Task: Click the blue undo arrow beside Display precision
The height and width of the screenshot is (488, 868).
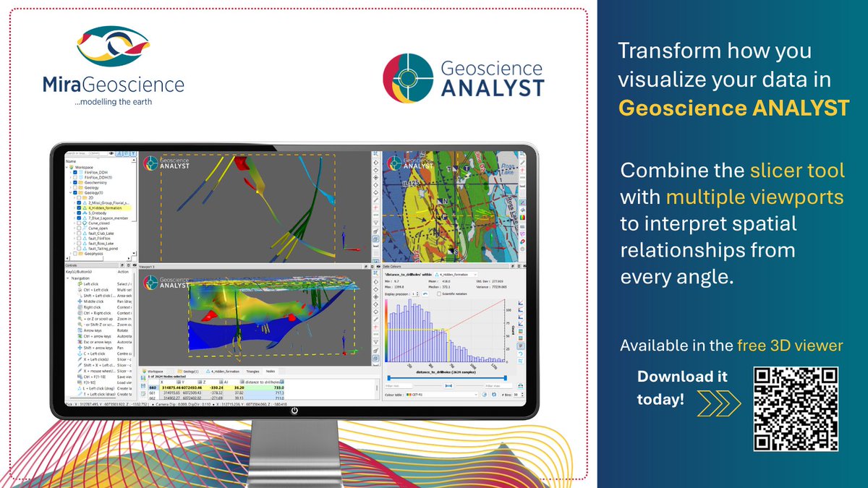Action: click(425, 294)
